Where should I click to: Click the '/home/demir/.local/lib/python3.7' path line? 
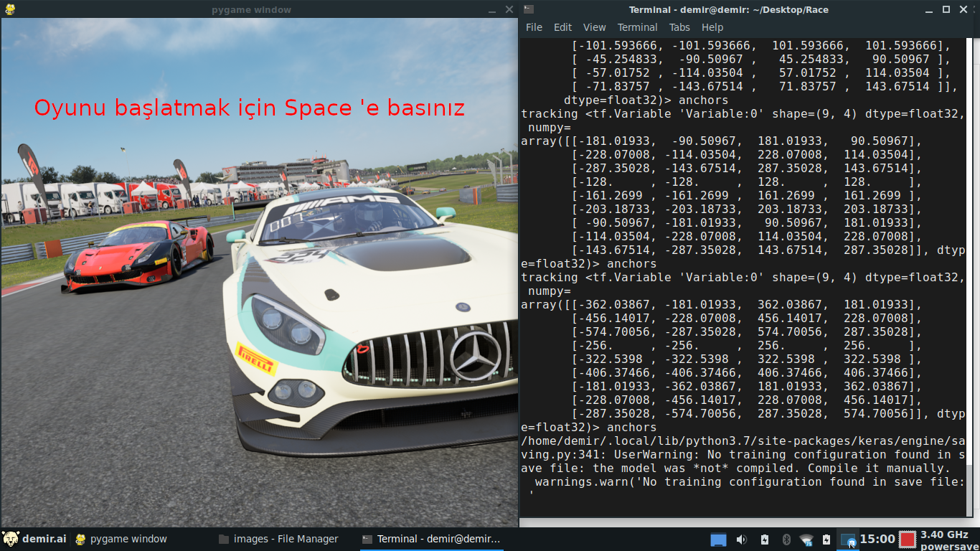pos(743,441)
